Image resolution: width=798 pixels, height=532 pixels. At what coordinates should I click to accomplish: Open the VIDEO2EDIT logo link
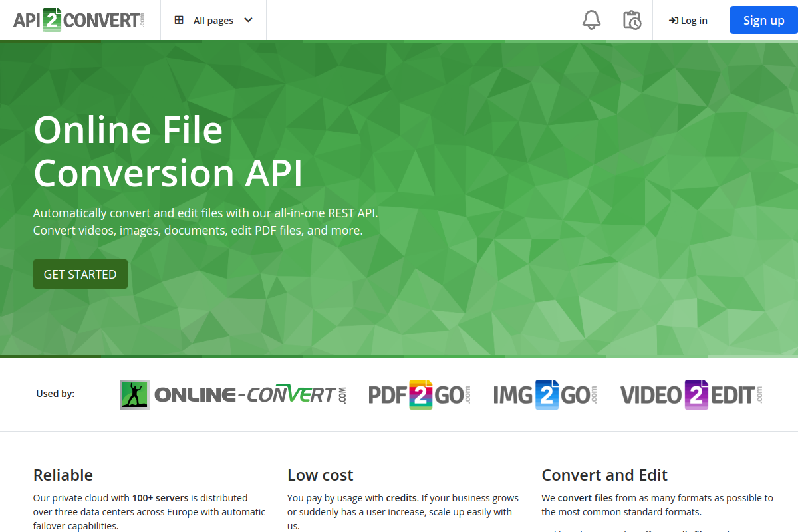tap(691, 394)
